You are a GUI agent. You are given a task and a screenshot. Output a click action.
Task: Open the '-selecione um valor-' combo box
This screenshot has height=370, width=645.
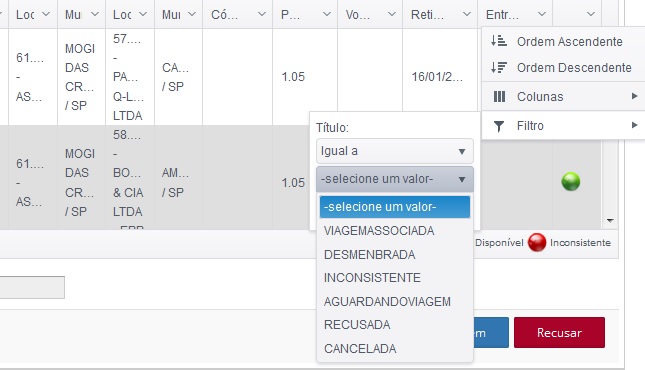(395, 179)
